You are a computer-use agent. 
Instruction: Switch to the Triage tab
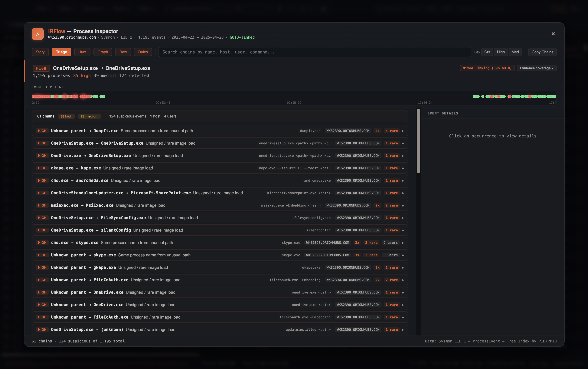click(x=61, y=52)
